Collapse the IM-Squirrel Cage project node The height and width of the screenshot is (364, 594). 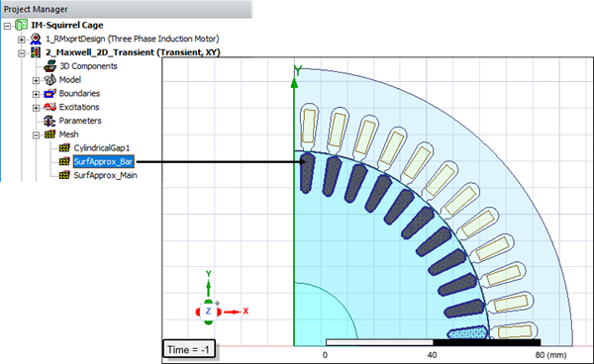[7, 26]
